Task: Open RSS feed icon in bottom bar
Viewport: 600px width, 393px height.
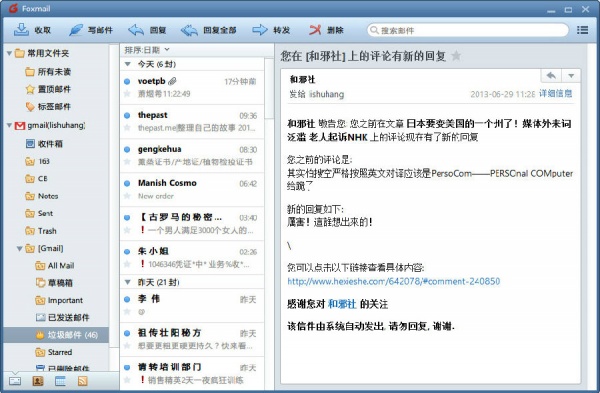Action: point(82,381)
